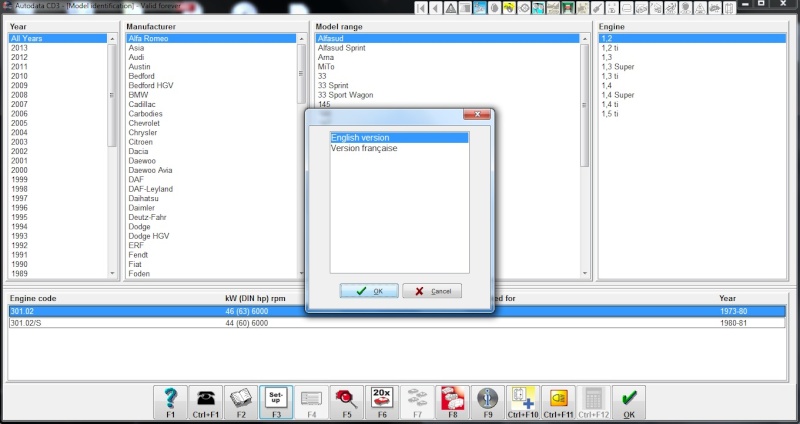Image resolution: width=800 pixels, height=424 pixels.
Task: Click the Ctrl+F10 blue plus icon button
Action: (x=523, y=403)
